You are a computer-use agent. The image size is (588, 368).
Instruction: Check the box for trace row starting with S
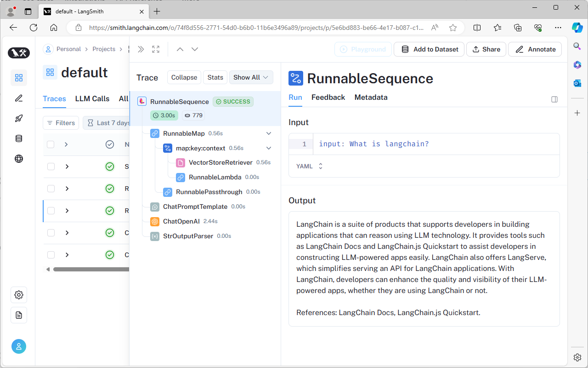[x=51, y=167]
